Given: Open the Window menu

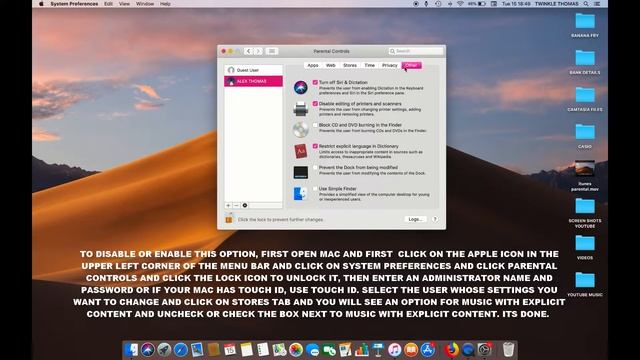Looking at the screenshot, I should [145, 4].
